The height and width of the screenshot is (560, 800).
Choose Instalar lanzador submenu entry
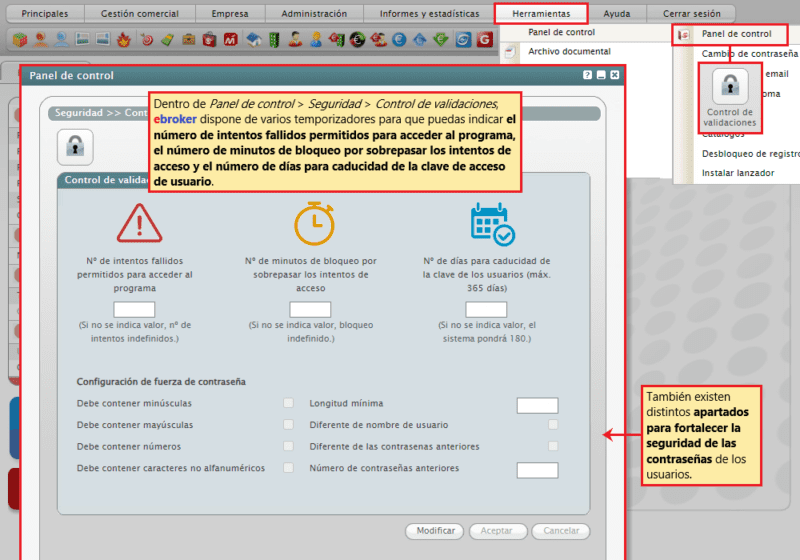(x=738, y=173)
